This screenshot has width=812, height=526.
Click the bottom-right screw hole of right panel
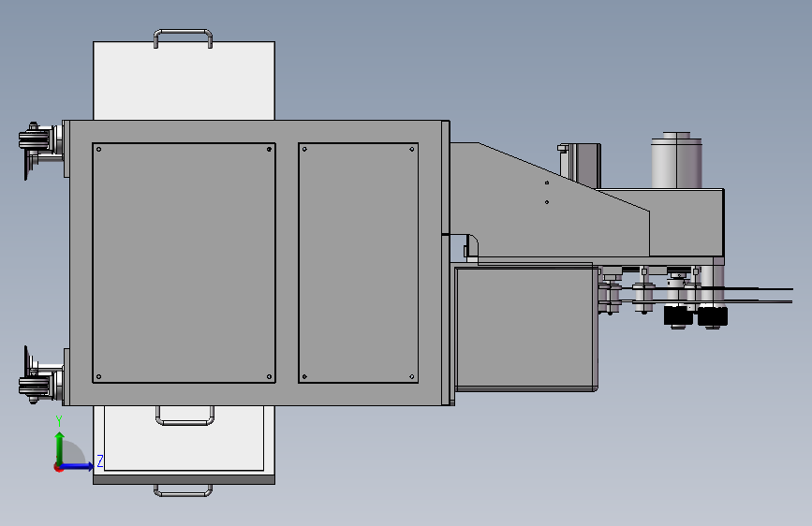pos(412,377)
